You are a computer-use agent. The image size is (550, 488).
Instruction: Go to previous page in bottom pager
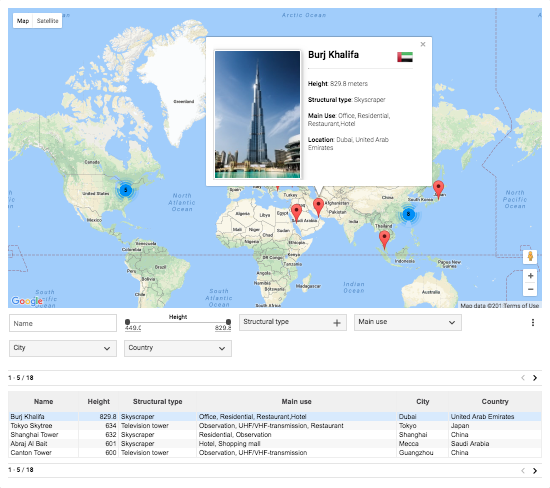(x=523, y=470)
